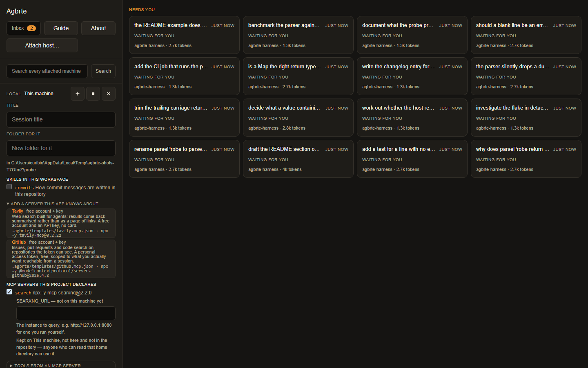The image size is (588, 368).
Task: Focus the New folder for it field
Action: click(x=61, y=148)
